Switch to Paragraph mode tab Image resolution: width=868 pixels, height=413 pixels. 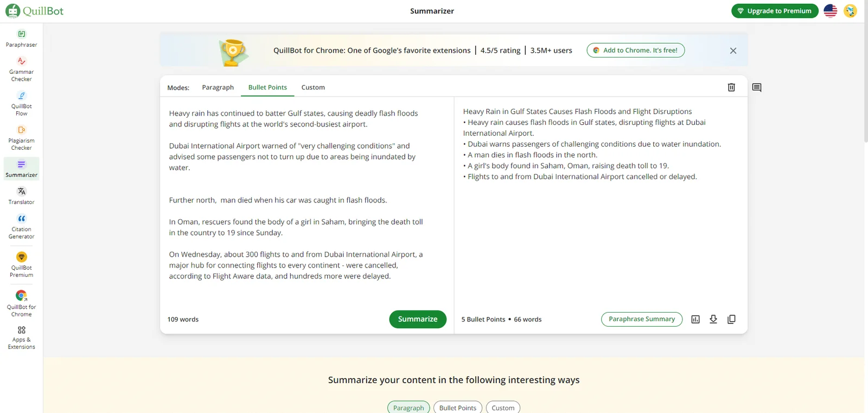(218, 87)
